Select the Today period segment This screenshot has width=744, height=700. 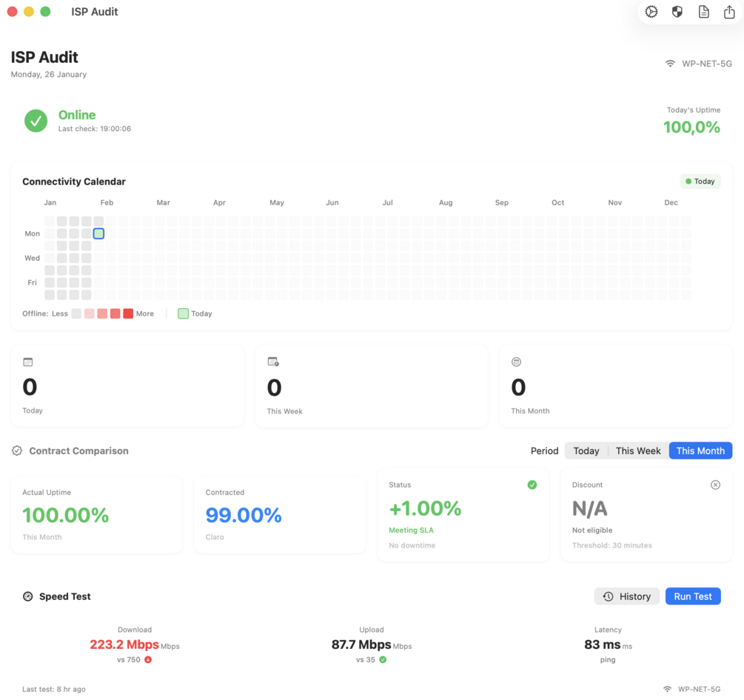pos(586,450)
